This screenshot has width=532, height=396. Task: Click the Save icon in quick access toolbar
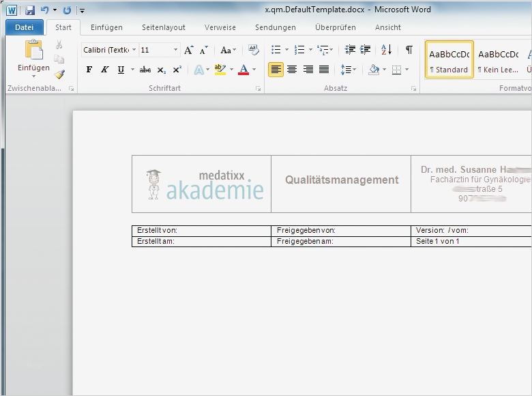click(x=30, y=10)
